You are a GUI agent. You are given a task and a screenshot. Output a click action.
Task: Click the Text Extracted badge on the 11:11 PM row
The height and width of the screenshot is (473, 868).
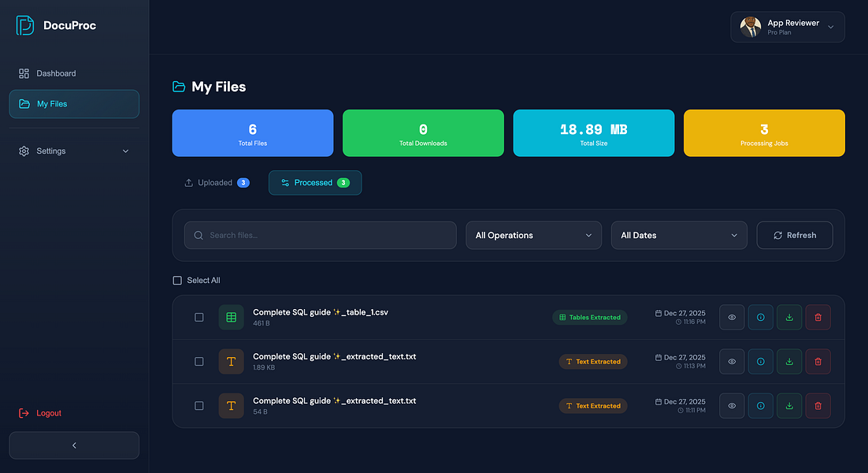point(593,406)
